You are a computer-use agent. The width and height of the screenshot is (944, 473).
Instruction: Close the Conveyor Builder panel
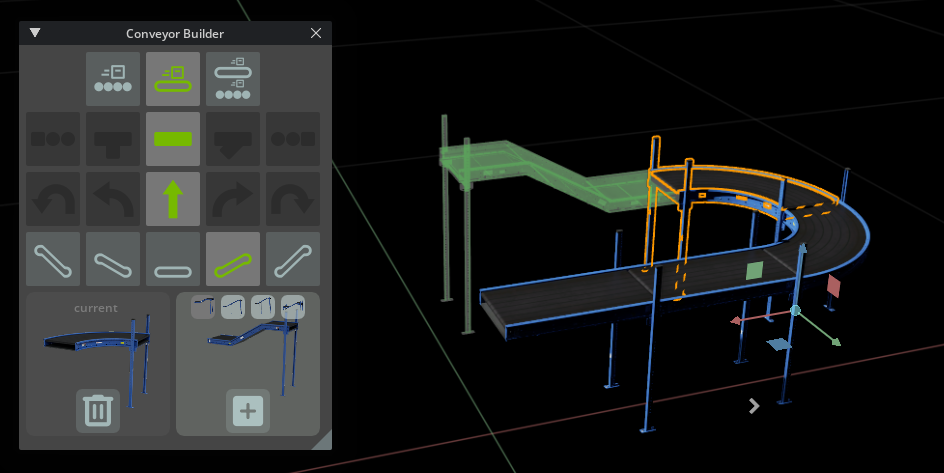(x=316, y=33)
